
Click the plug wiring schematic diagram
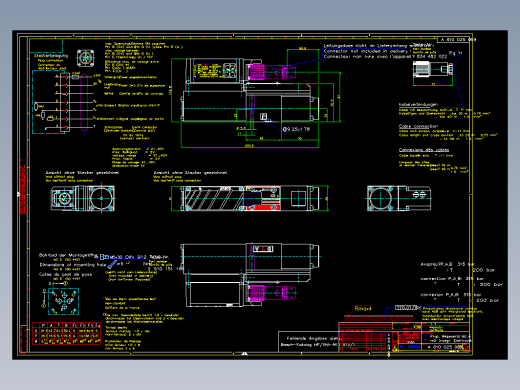coord(65,103)
